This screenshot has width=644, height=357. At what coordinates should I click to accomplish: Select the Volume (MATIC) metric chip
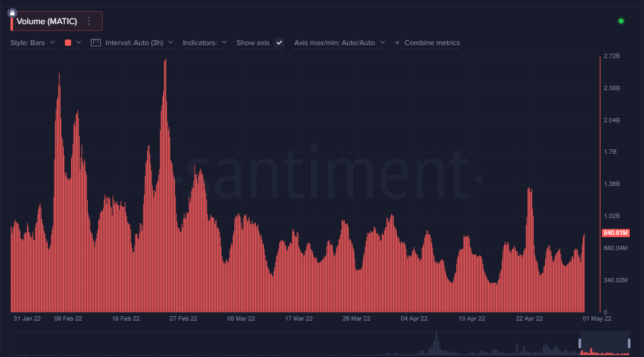click(x=56, y=22)
